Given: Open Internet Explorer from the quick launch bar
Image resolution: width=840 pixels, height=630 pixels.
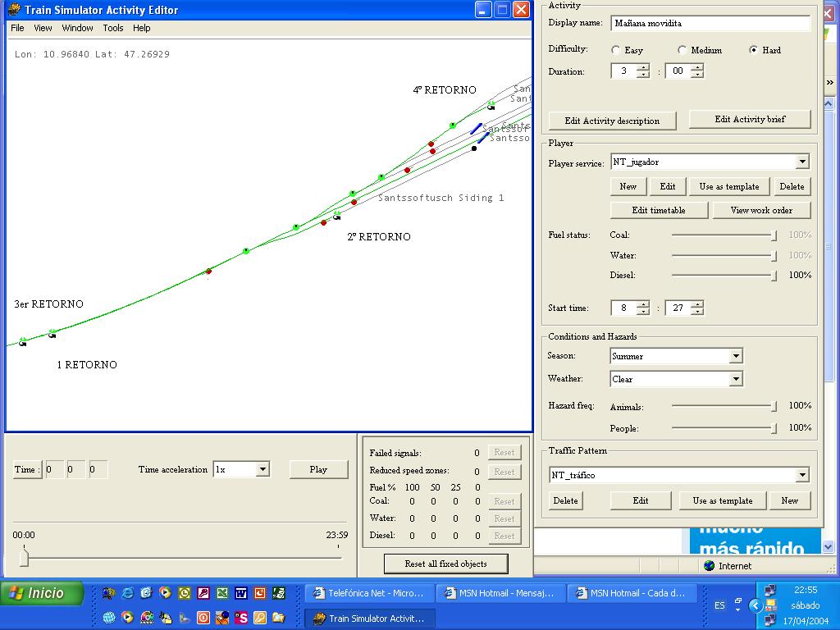Looking at the screenshot, I should (127, 593).
